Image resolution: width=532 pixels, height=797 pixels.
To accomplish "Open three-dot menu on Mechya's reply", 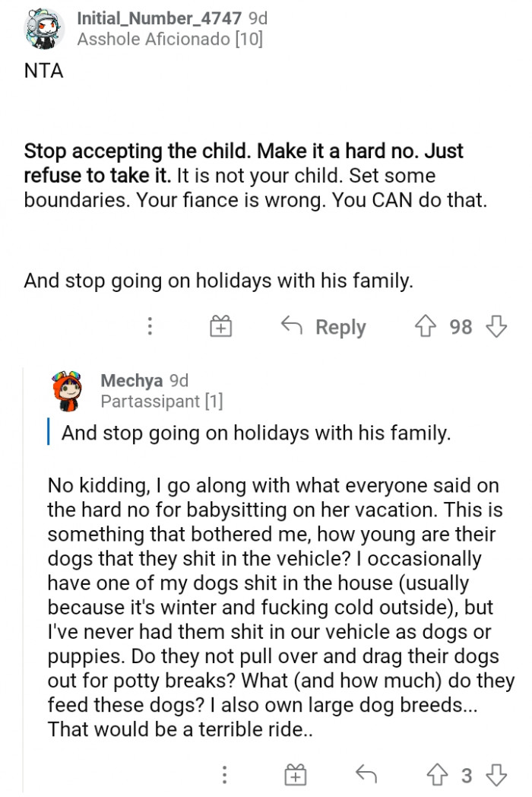I will (224, 775).
